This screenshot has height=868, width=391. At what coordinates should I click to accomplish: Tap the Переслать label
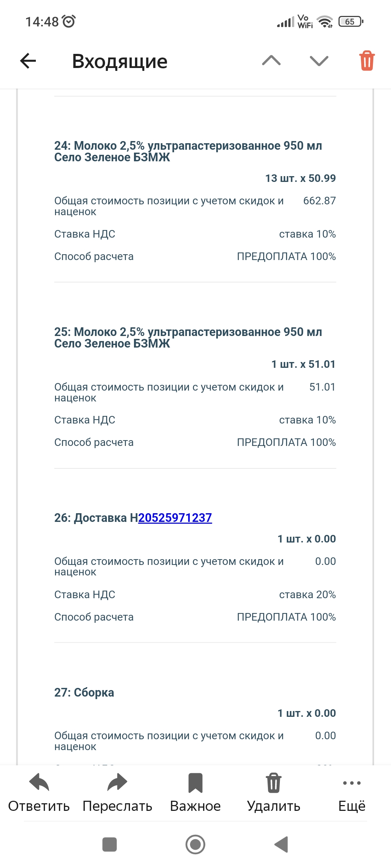117,806
